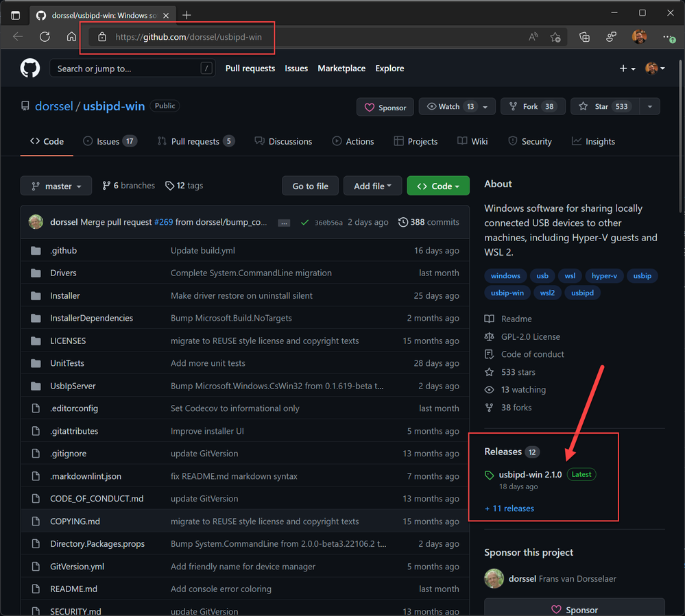The height and width of the screenshot is (616, 685).
Task: Open the 388 commits history
Action: point(429,222)
